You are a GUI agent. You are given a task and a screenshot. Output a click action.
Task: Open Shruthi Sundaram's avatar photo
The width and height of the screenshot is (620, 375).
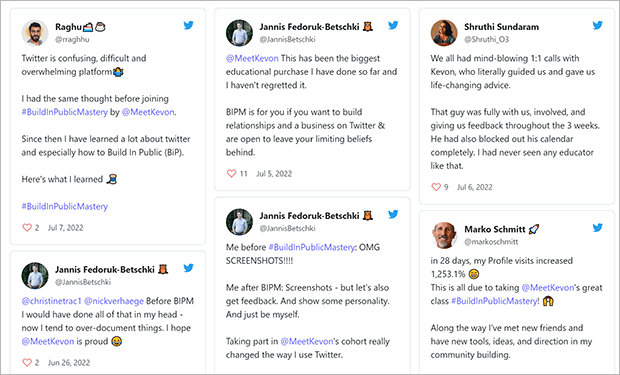[444, 33]
